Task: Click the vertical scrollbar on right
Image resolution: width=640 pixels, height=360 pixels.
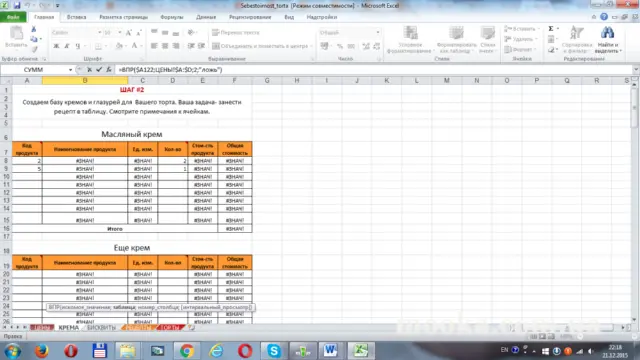Action: click(634, 200)
